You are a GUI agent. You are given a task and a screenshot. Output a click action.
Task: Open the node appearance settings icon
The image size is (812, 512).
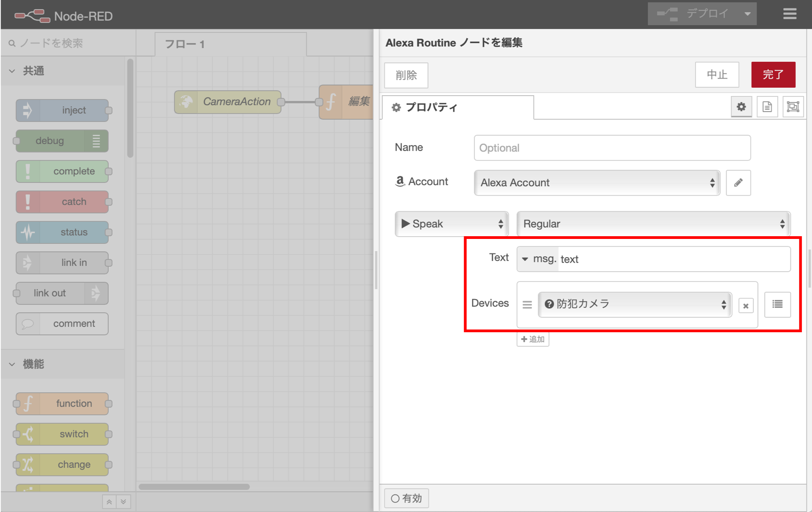coord(793,107)
